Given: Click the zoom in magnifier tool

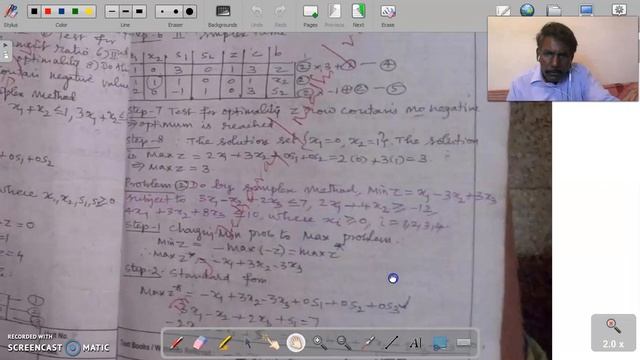Looking at the screenshot, I should (x=320, y=343).
